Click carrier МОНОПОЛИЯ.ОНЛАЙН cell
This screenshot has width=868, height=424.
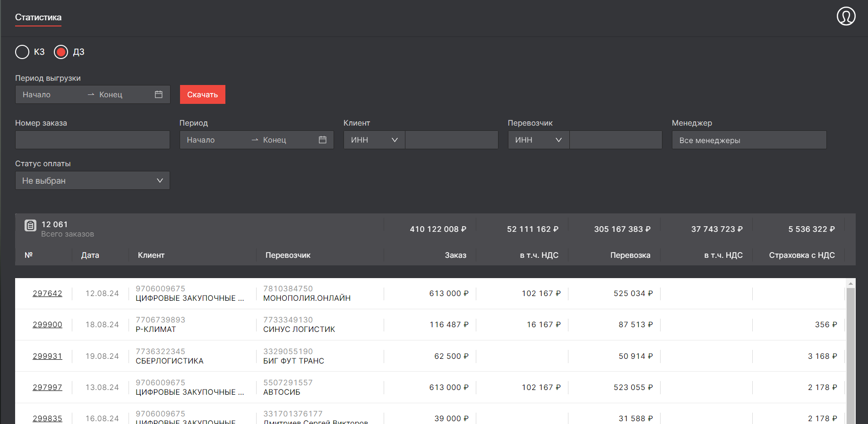[307, 298]
